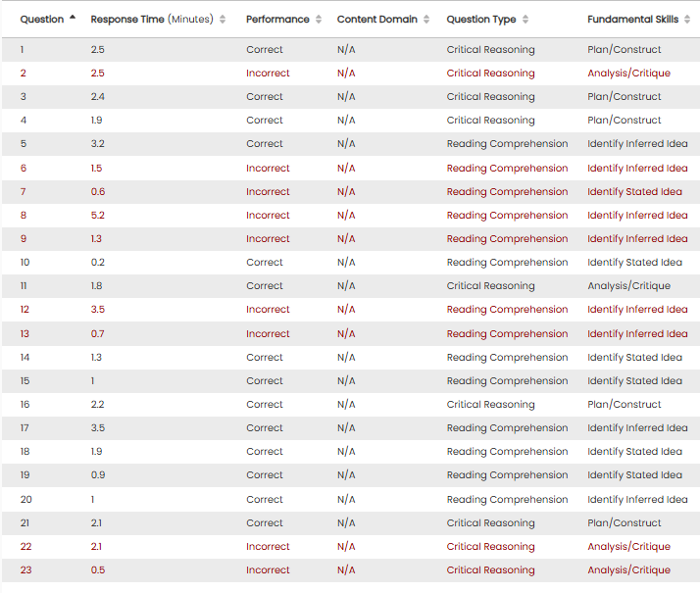Click the 5.2 response time for question 8
The image size is (700, 593).
(x=98, y=216)
